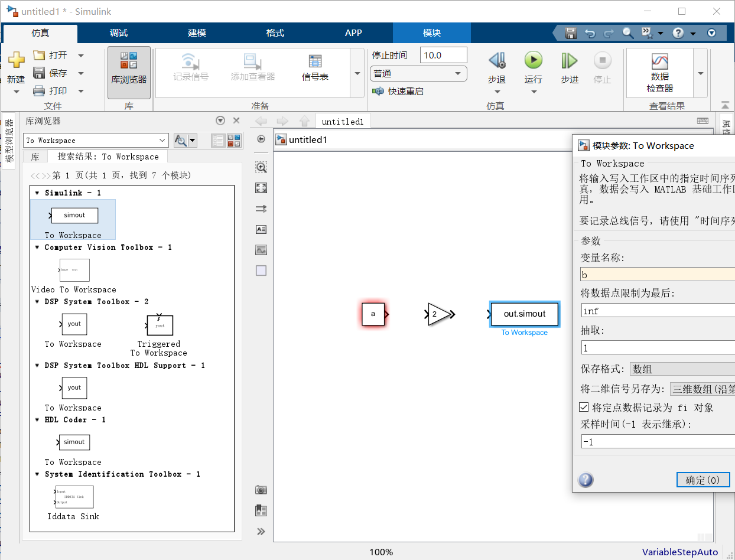Image resolution: width=735 pixels, height=560 pixels.
Task: Click the 步退 (step back) icon
Action: click(x=497, y=61)
